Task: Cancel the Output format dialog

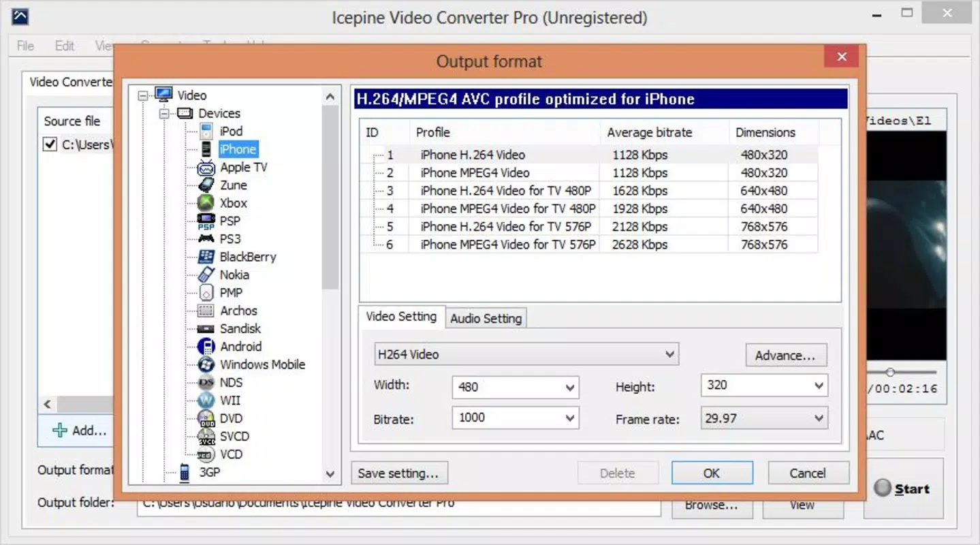Action: tap(808, 473)
